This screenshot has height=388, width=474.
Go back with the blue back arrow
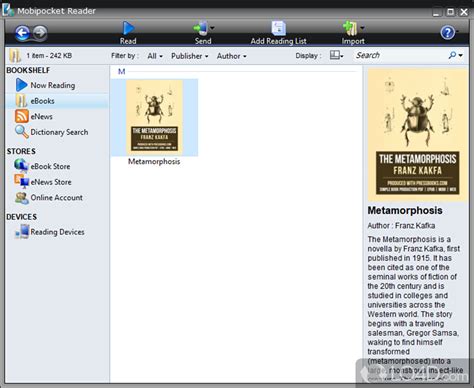tap(22, 33)
